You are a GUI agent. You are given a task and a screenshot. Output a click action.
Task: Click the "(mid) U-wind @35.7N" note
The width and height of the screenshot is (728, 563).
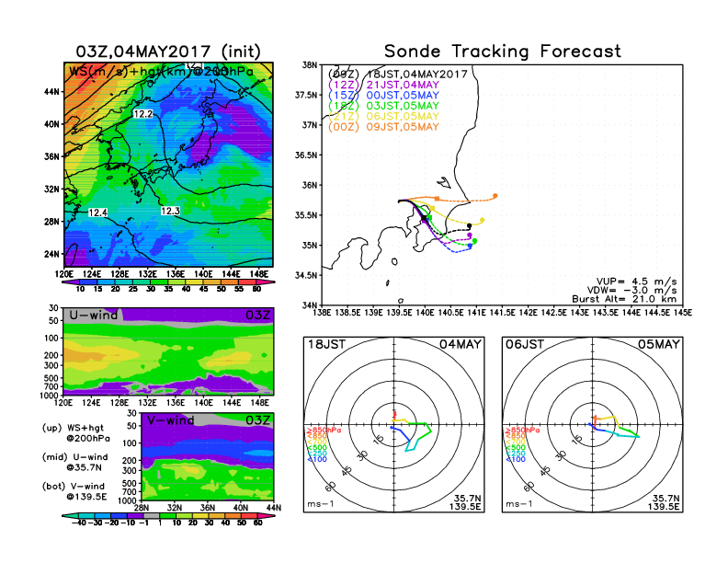(x=75, y=462)
